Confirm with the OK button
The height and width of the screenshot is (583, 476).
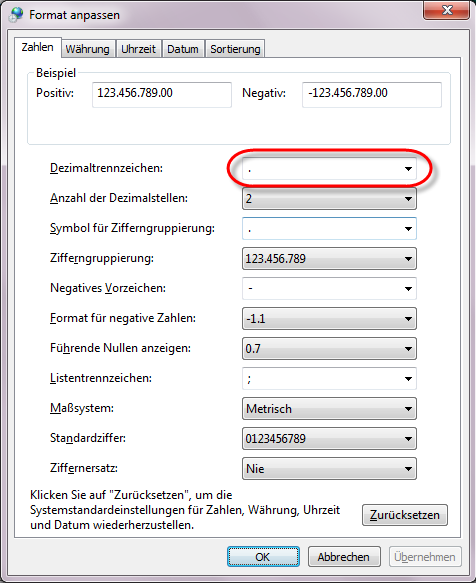pyautogui.click(x=263, y=557)
